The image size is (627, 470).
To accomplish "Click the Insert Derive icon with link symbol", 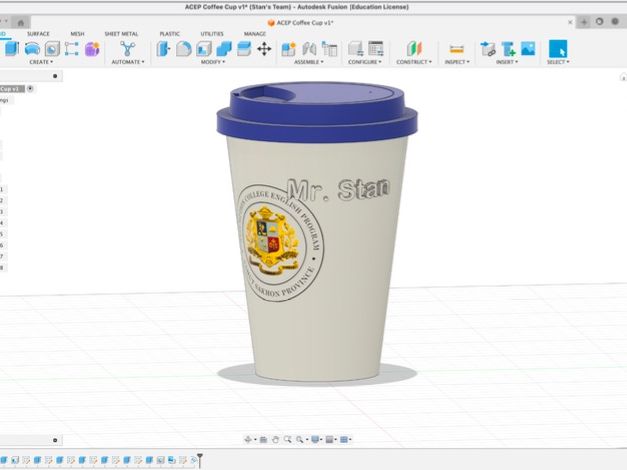I will coord(488,49).
